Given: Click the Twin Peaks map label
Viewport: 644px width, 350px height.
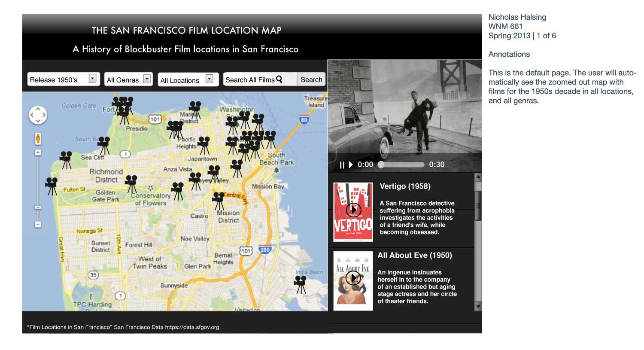Looking at the screenshot, I should [x=150, y=262].
